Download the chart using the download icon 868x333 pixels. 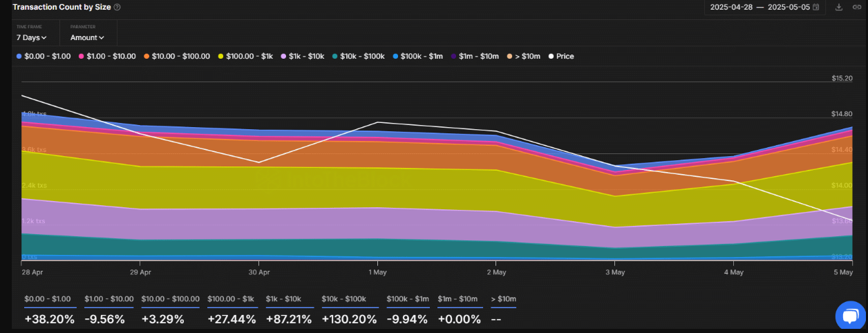coord(839,7)
